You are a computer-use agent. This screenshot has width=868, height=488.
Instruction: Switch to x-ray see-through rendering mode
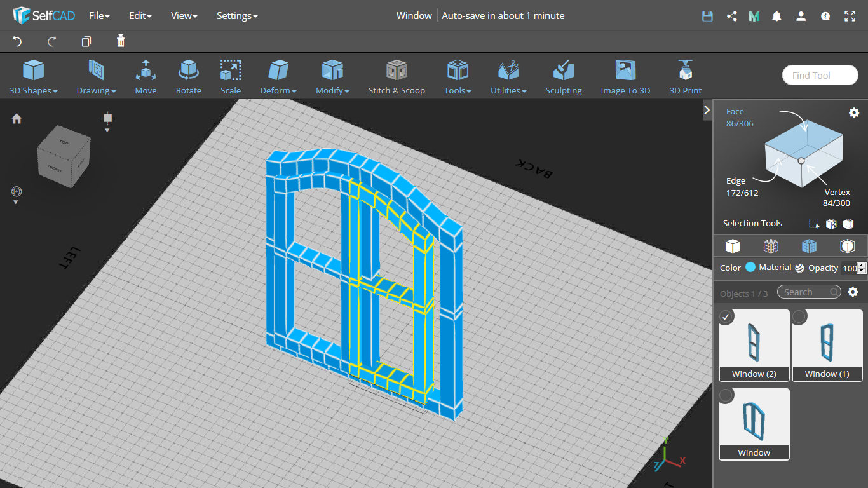847,246
